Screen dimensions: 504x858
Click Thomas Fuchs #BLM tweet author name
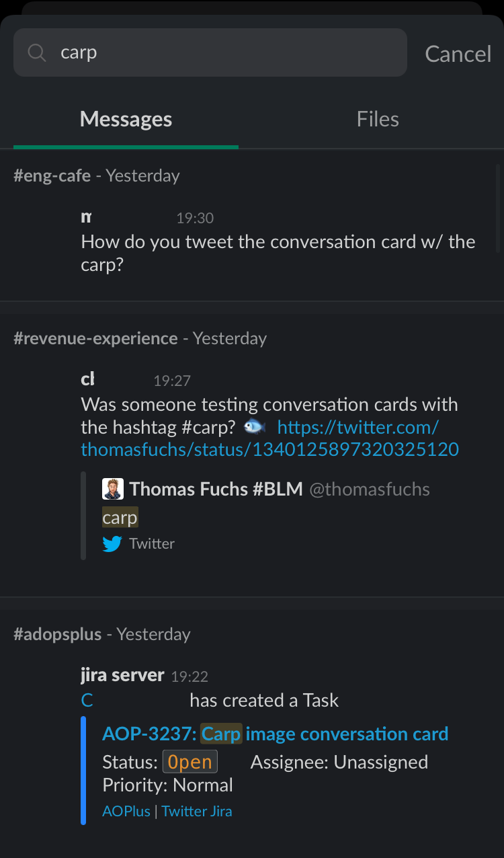[x=216, y=489]
